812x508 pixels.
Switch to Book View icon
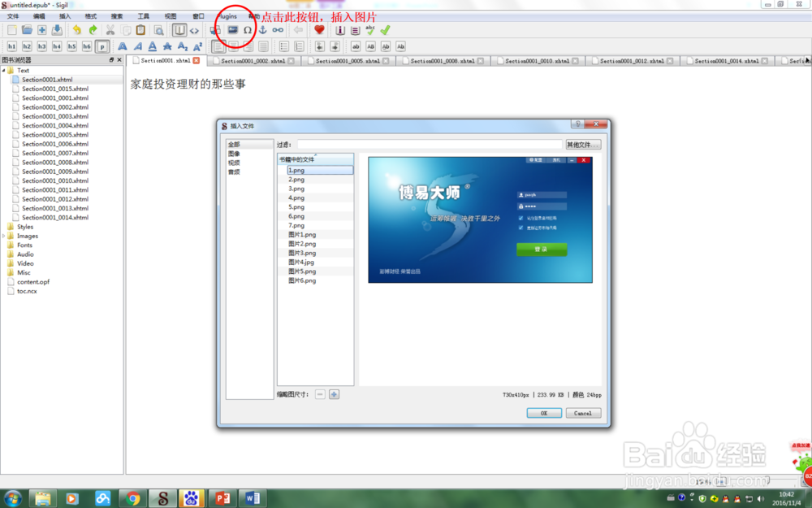point(179,30)
